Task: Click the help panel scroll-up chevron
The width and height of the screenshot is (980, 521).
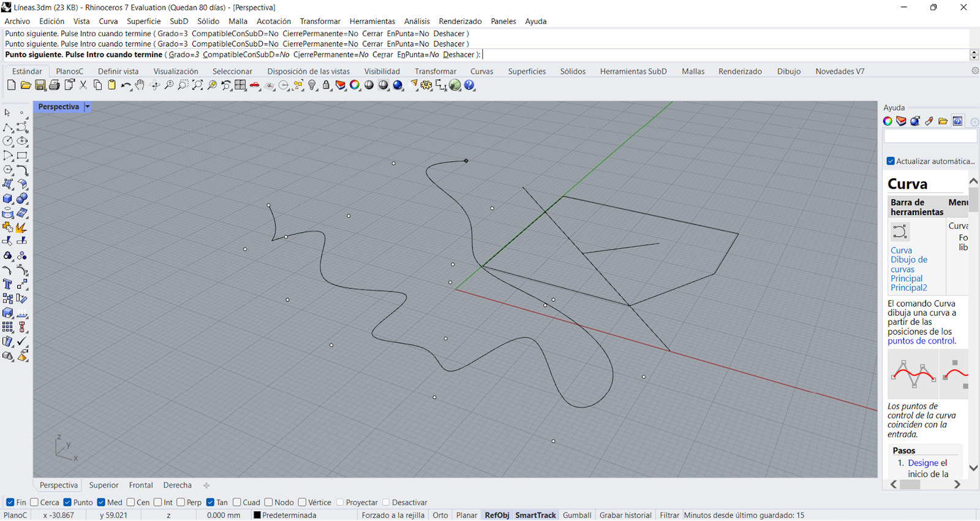Action: (x=973, y=181)
